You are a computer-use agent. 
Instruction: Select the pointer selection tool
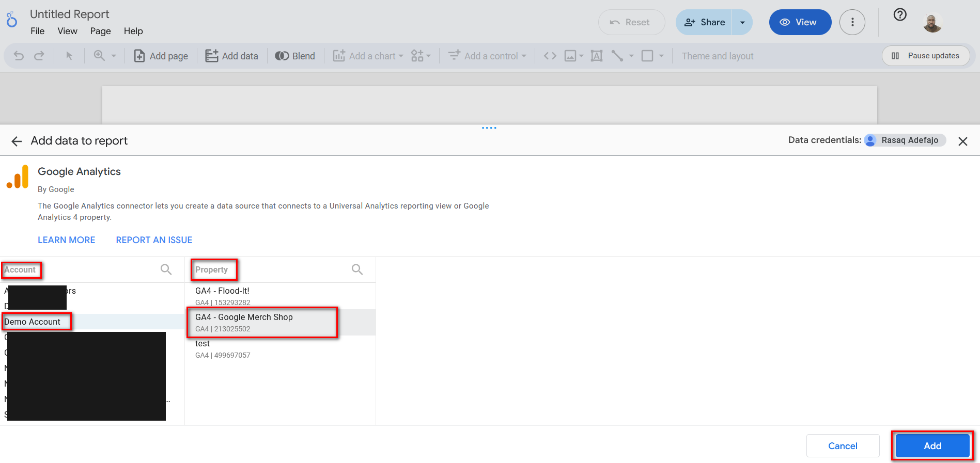point(69,56)
